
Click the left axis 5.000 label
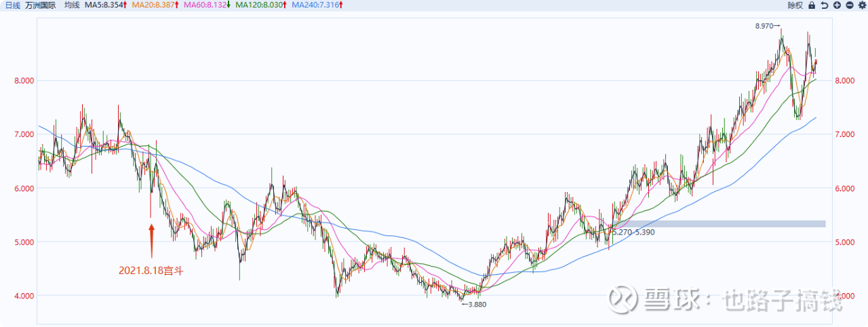pyautogui.click(x=24, y=242)
